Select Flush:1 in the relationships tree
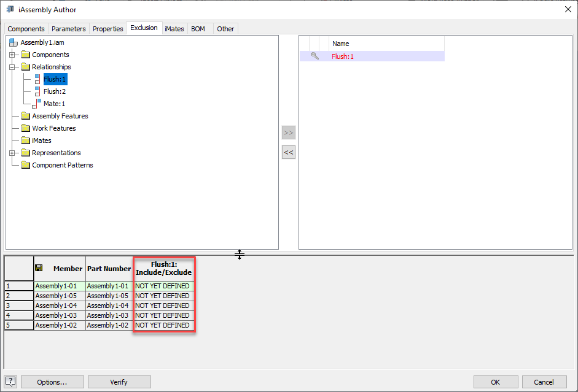The image size is (578, 392). pyautogui.click(x=55, y=79)
